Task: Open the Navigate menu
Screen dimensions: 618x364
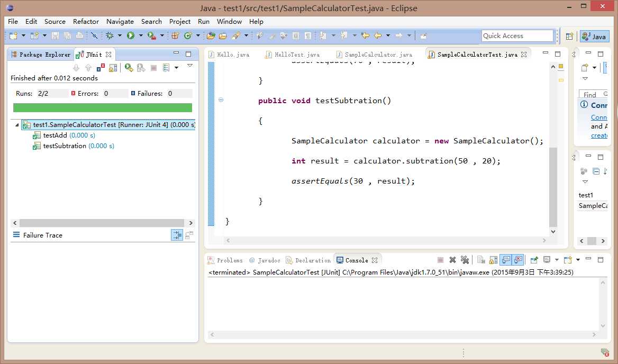Action: point(120,22)
